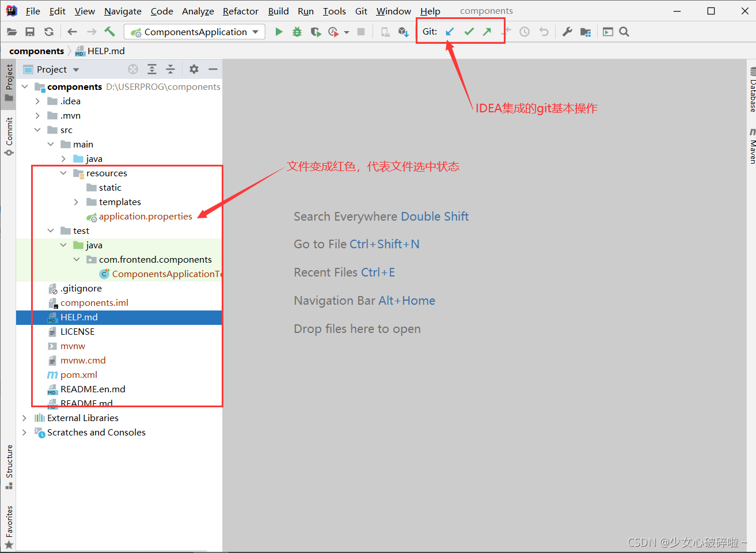Screen dimensions: 756x553
Task: Click the HELP.md breadcrumb
Action: click(x=100, y=51)
